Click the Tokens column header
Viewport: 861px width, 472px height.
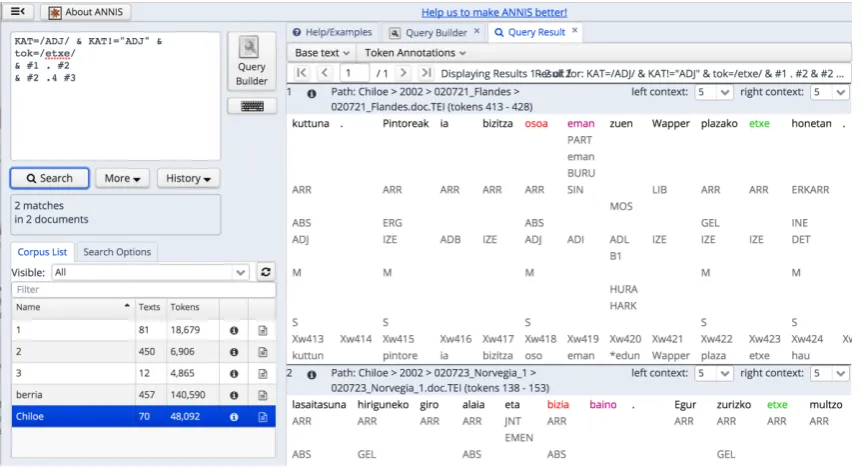click(192, 307)
